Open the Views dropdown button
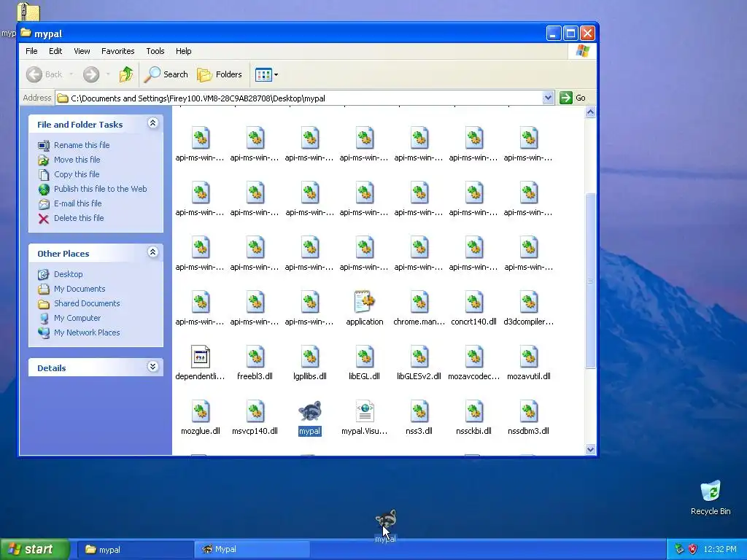Screen dimensions: 747x560 coord(266,74)
